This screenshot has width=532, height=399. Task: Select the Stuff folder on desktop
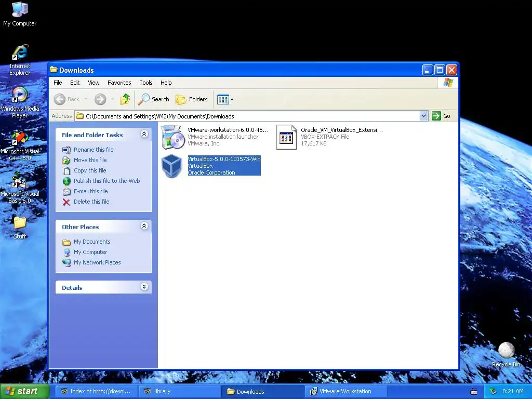point(20,228)
